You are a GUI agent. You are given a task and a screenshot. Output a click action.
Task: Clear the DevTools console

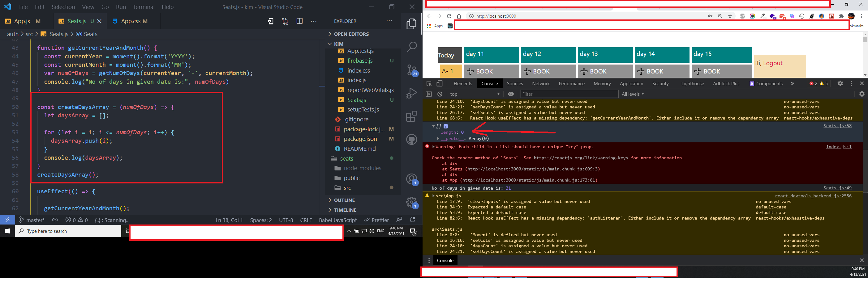(x=440, y=94)
